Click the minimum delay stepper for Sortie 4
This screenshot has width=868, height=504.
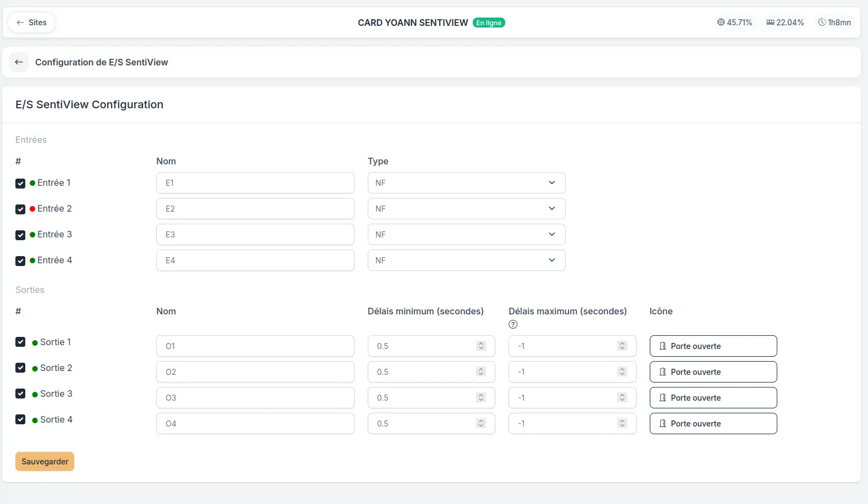481,423
